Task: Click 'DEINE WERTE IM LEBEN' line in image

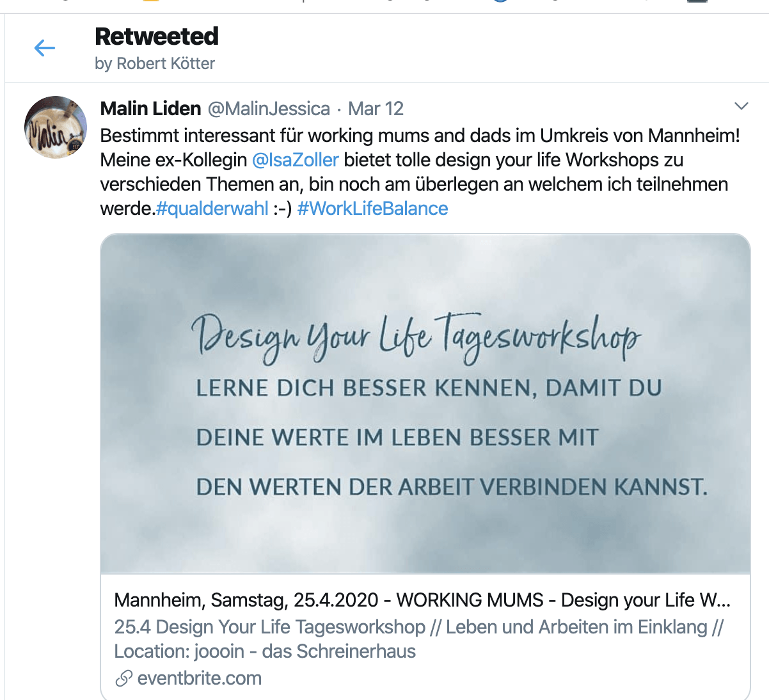Action: (397, 438)
